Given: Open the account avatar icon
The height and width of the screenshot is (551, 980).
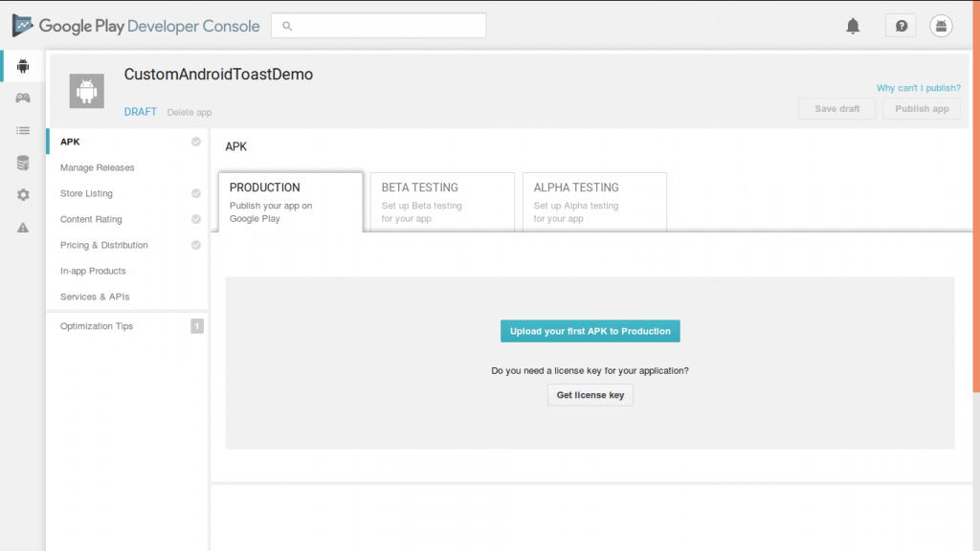Looking at the screenshot, I should click(x=941, y=26).
